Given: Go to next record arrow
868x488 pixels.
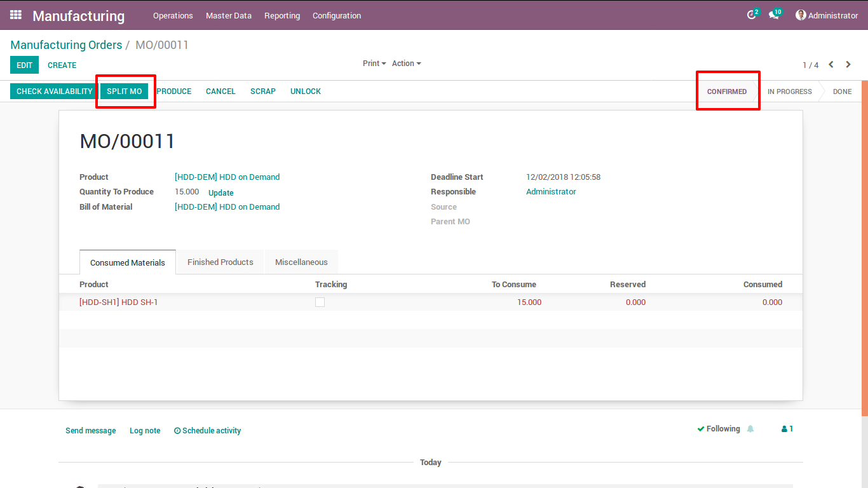Looking at the screenshot, I should (x=848, y=65).
